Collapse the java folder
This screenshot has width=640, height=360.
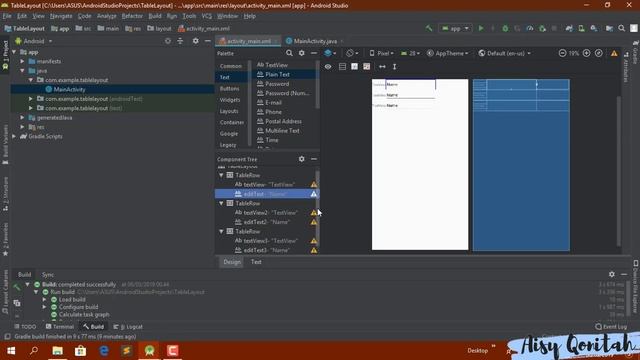[x=22, y=71]
